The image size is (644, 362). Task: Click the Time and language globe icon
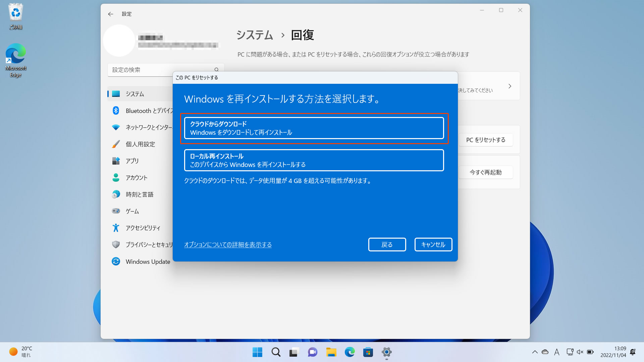tap(116, 194)
